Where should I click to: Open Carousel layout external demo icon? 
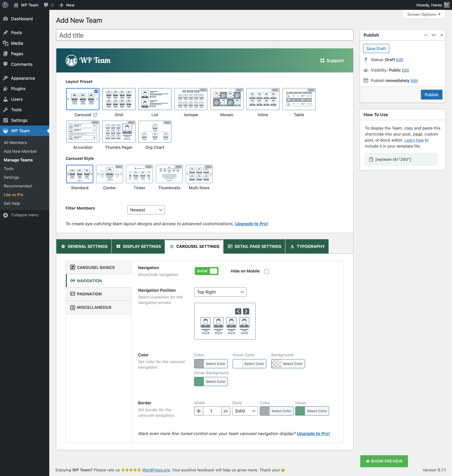pyautogui.click(x=95, y=115)
